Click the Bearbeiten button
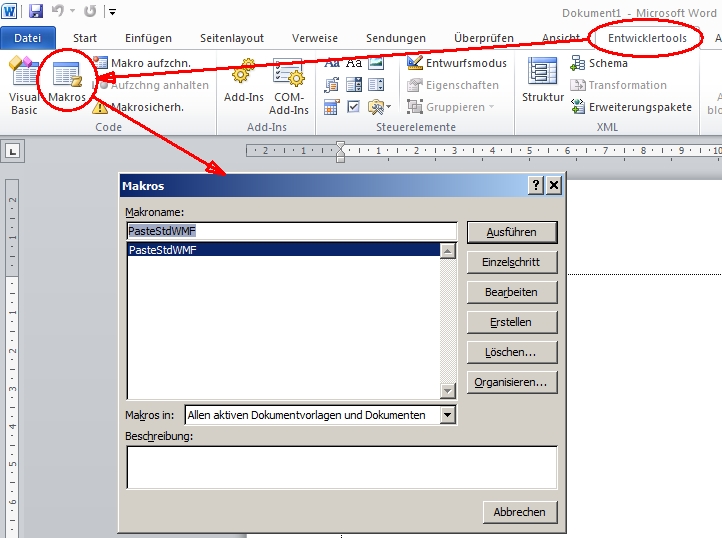The width and height of the screenshot is (722, 538). 512,292
